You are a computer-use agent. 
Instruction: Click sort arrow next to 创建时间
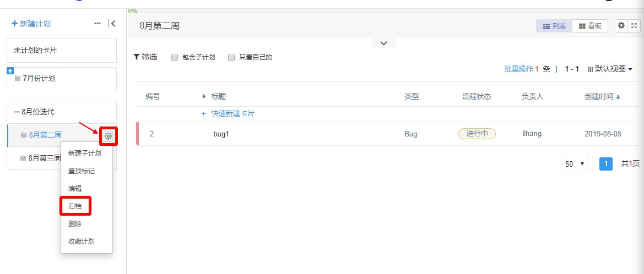(618, 97)
